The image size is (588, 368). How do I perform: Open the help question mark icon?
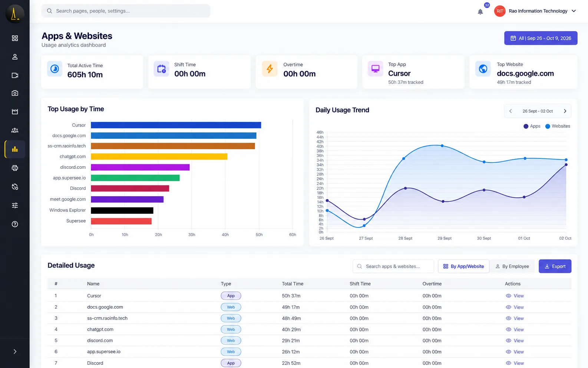(x=15, y=224)
